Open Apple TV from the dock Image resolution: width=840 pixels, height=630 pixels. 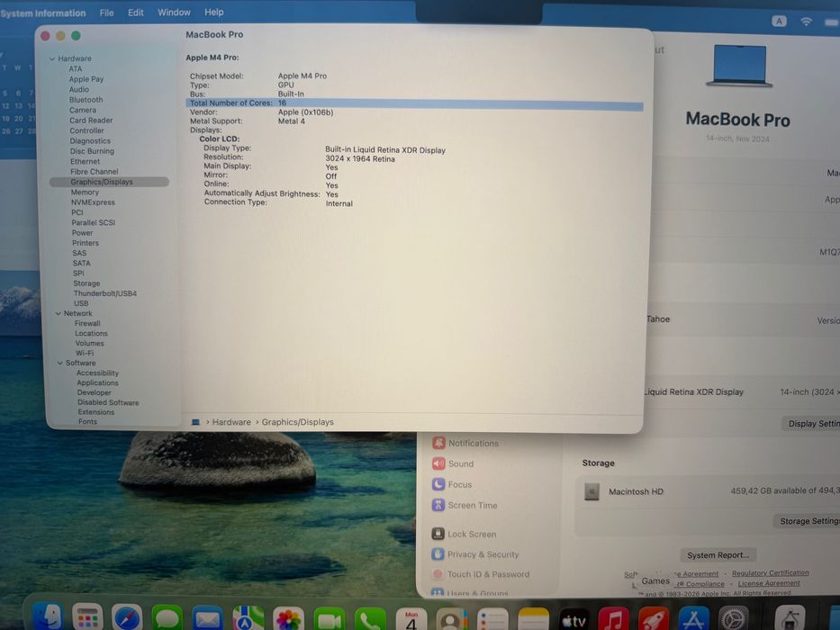[x=574, y=620]
